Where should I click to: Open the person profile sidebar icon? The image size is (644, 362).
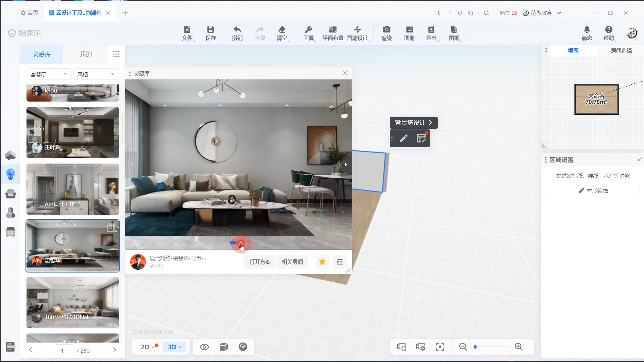coord(11,213)
